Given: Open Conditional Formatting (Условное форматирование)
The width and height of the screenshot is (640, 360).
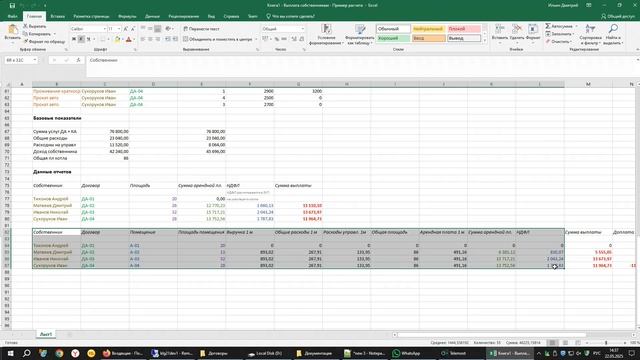Looking at the screenshot, I should pyautogui.click(x=326, y=35).
